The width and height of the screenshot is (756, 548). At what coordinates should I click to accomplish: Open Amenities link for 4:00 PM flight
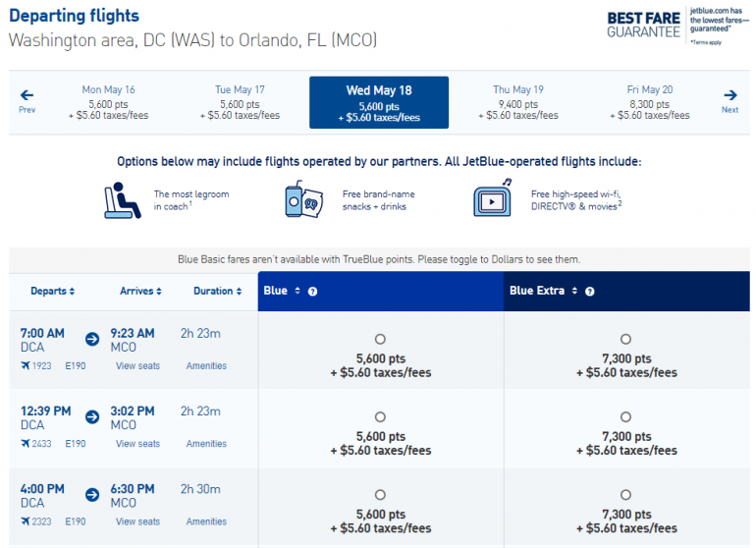pyautogui.click(x=206, y=521)
